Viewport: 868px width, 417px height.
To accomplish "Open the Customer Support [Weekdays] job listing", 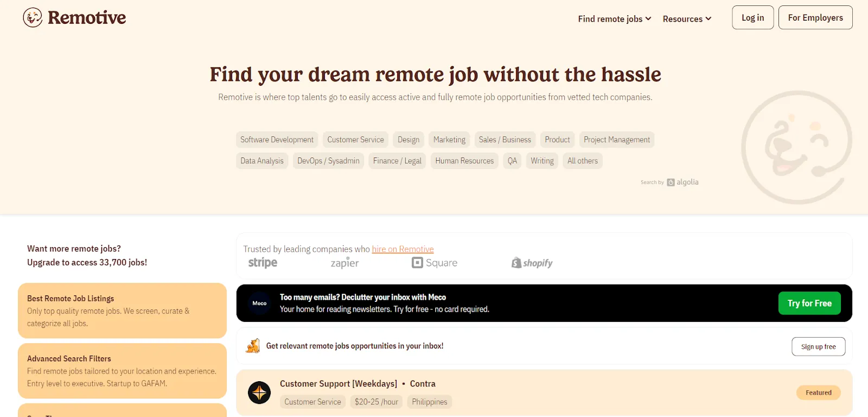I will 339,384.
